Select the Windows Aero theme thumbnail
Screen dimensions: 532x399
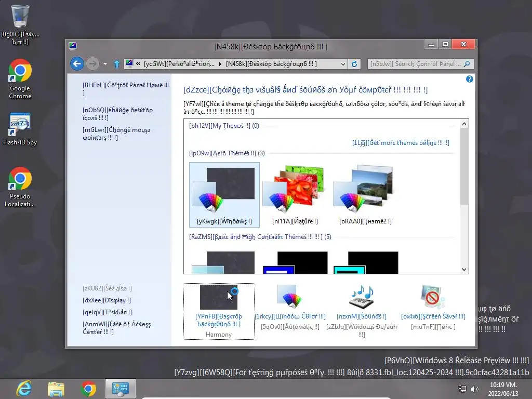[224, 194]
